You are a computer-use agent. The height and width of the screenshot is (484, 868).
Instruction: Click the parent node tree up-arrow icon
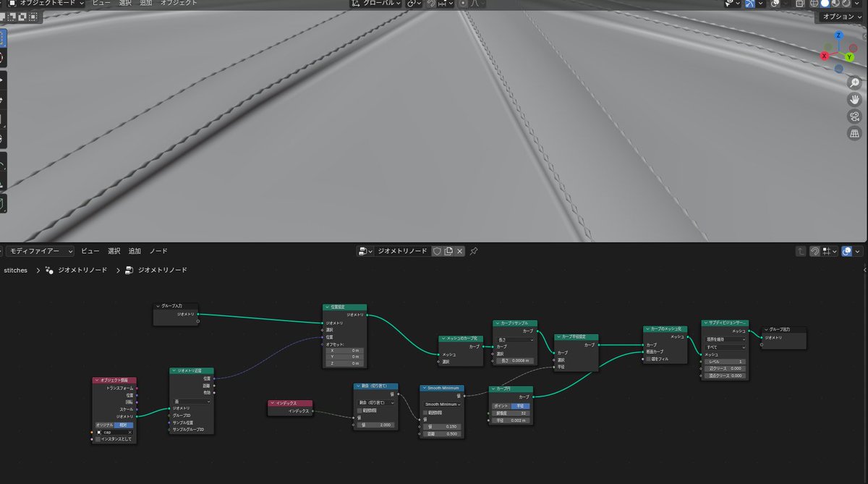(x=801, y=251)
